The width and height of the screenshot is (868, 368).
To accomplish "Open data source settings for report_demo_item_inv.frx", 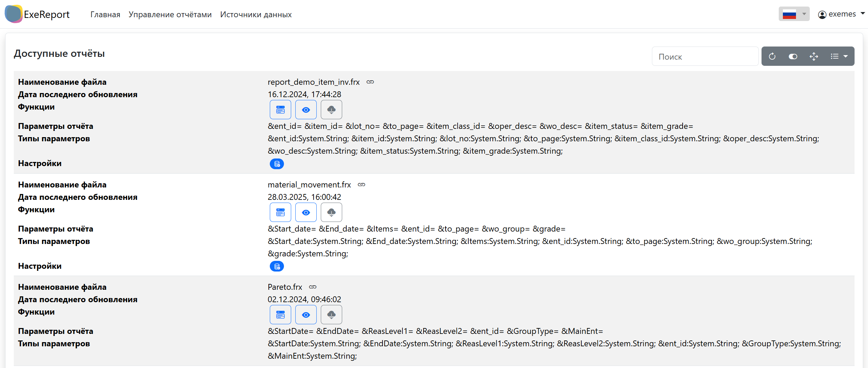I will (x=277, y=164).
